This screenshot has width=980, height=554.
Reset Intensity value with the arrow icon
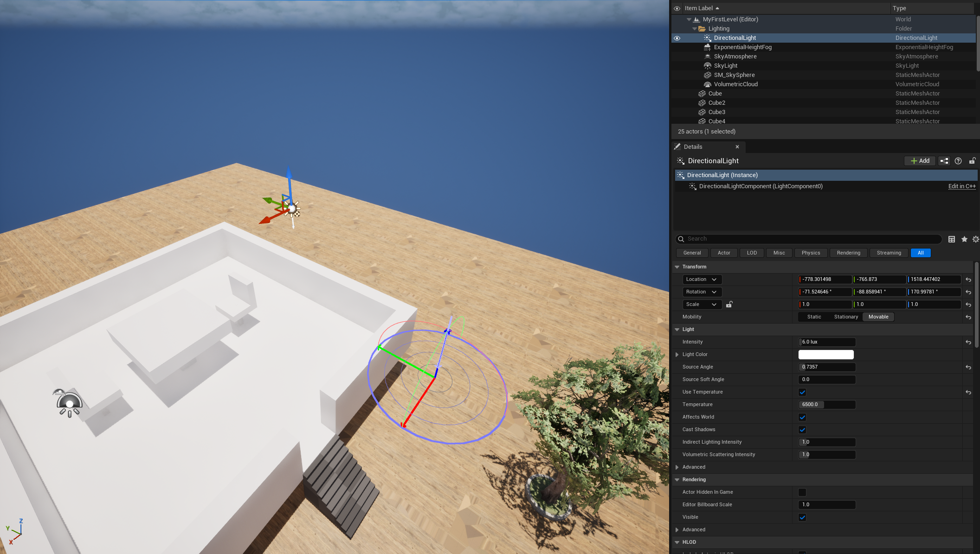968,342
